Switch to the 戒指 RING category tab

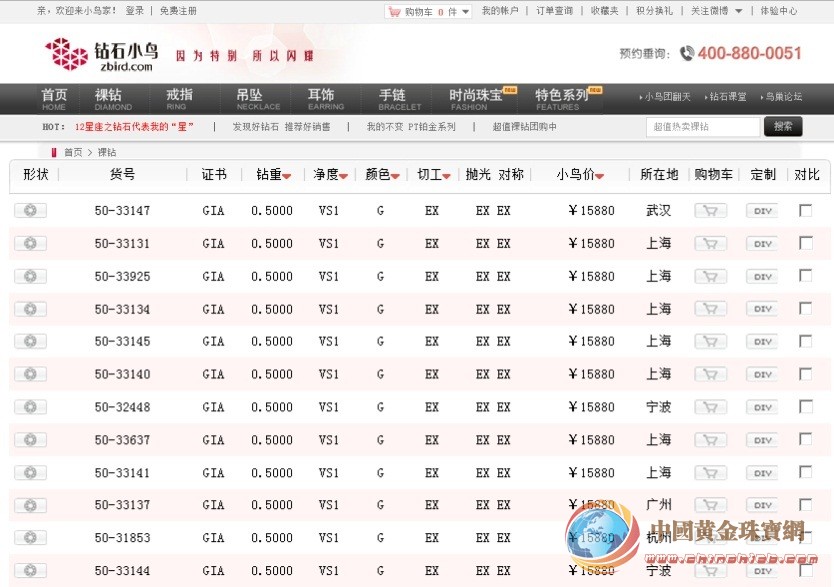[x=178, y=99]
